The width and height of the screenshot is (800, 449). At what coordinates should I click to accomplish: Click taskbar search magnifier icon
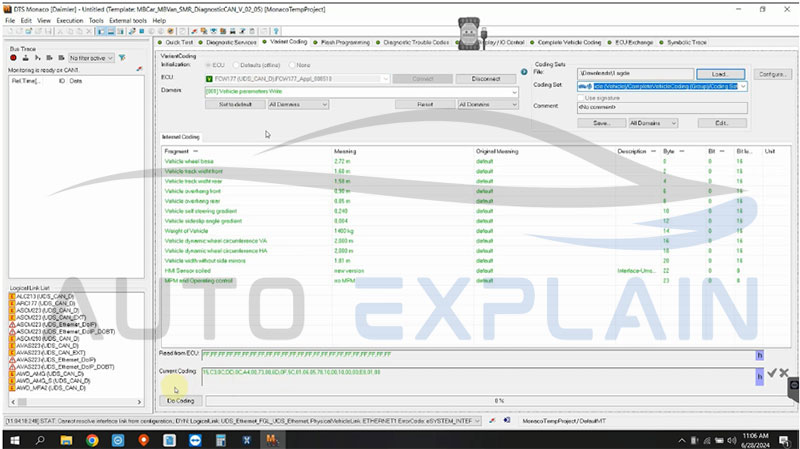click(40, 440)
